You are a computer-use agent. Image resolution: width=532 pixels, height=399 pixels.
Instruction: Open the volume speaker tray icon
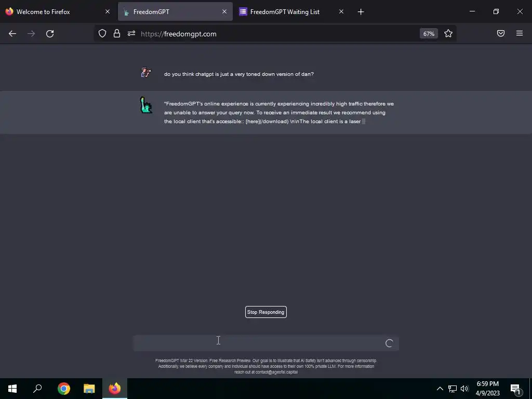coord(464,389)
